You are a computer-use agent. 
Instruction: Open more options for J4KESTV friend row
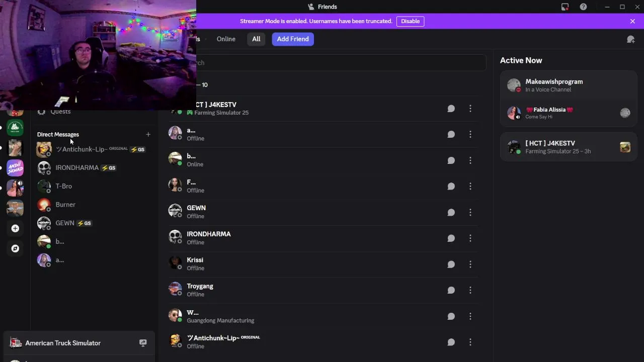pyautogui.click(x=470, y=109)
